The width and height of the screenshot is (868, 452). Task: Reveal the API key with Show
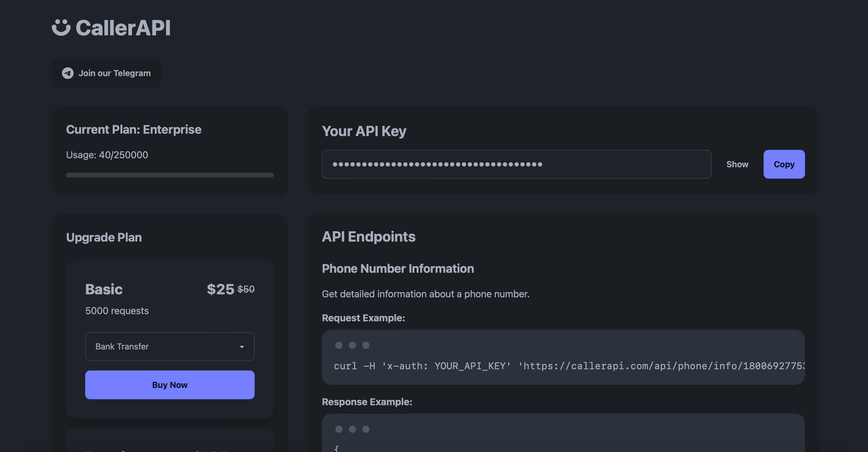point(737,164)
